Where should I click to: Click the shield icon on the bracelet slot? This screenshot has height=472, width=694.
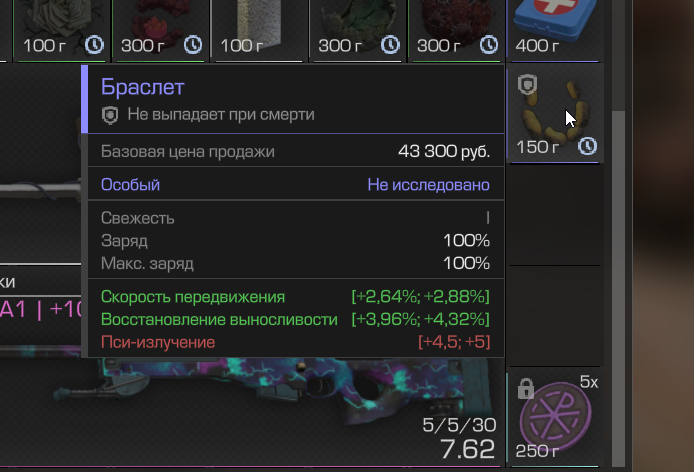(x=527, y=84)
